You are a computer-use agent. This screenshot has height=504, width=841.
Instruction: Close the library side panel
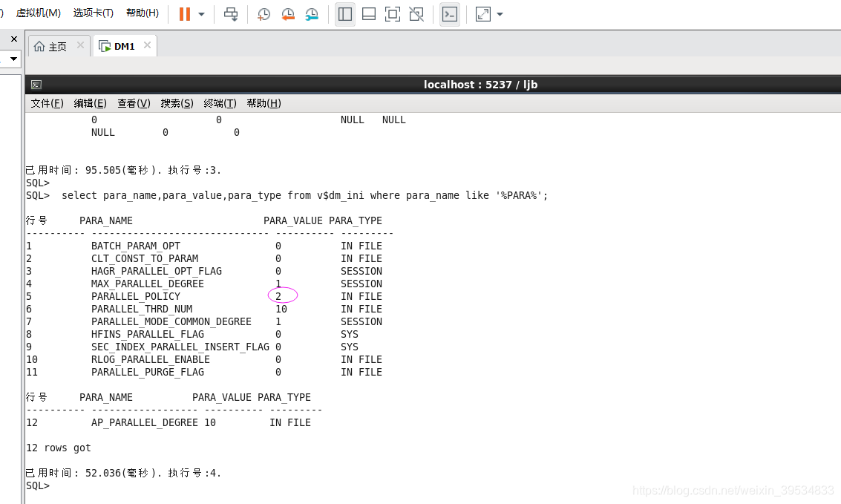click(15, 39)
